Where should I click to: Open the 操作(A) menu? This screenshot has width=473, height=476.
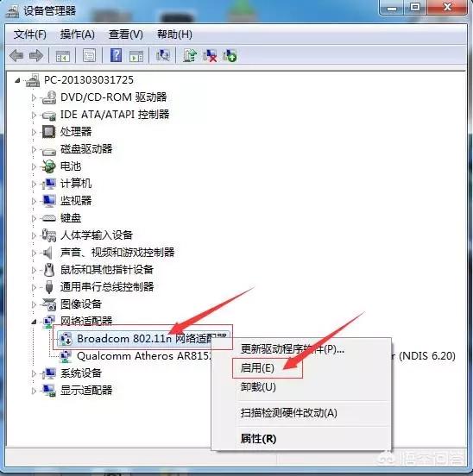(77, 34)
